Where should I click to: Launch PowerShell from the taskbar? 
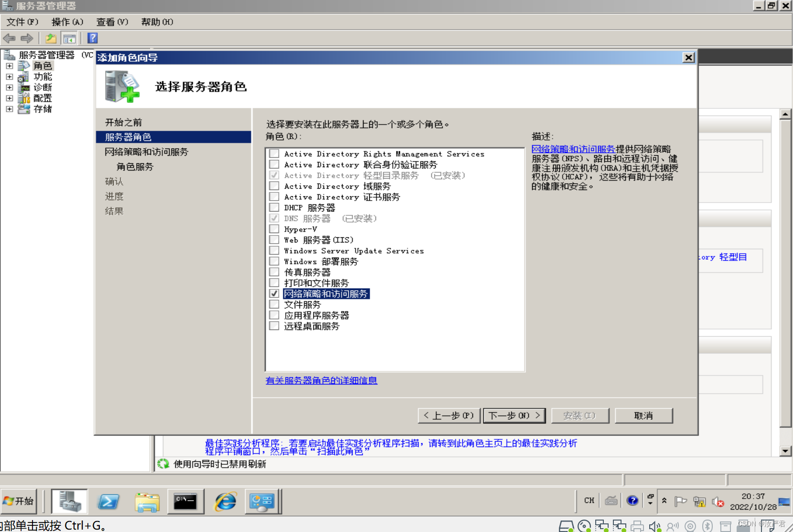pyautogui.click(x=108, y=501)
